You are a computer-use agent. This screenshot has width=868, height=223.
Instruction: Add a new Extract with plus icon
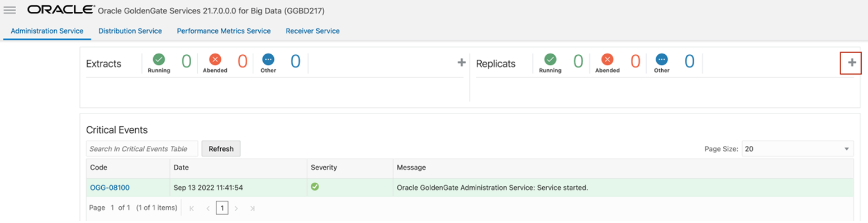(x=462, y=63)
